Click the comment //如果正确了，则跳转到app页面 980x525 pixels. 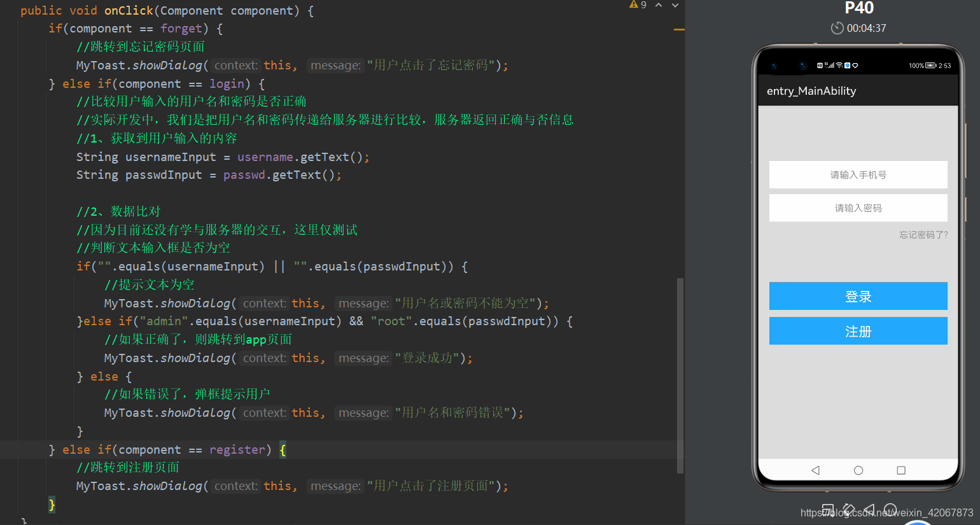point(198,340)
